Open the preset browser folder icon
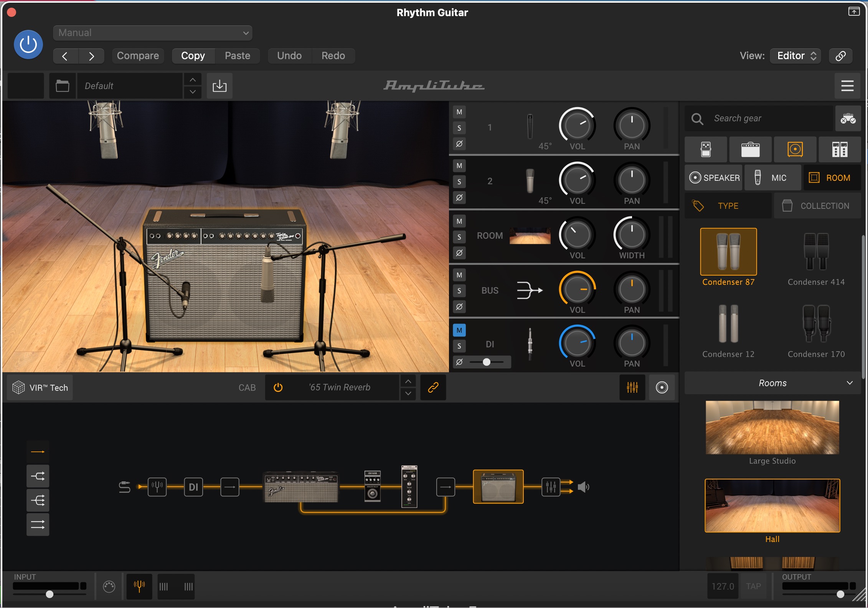This screenshot has height=608, width=868. click(x=63, y=86)
